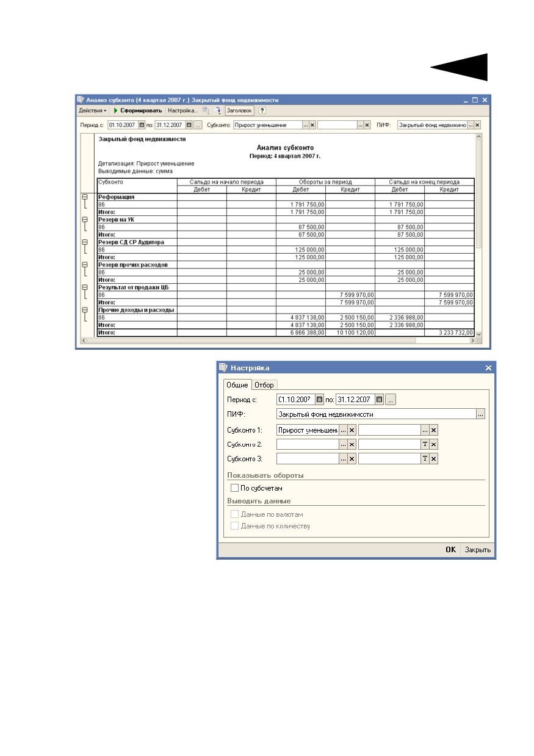Open selector of the second Субконто field in the report

pos(360,124)
